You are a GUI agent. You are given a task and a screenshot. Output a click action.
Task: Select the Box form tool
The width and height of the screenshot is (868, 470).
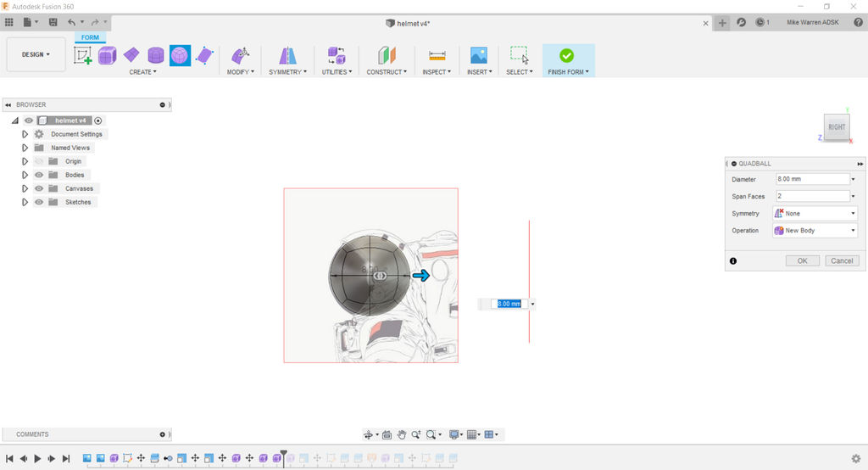pos(108,55)
